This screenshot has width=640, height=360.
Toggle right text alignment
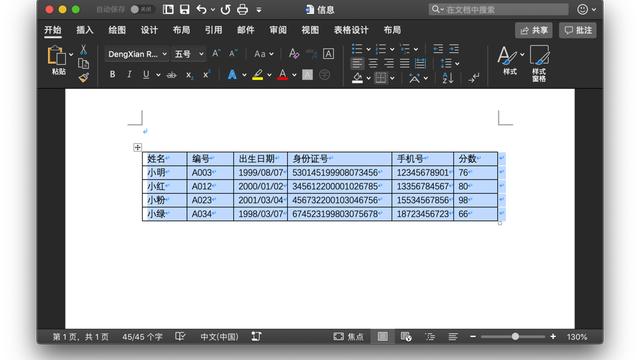tap(389, 63)
